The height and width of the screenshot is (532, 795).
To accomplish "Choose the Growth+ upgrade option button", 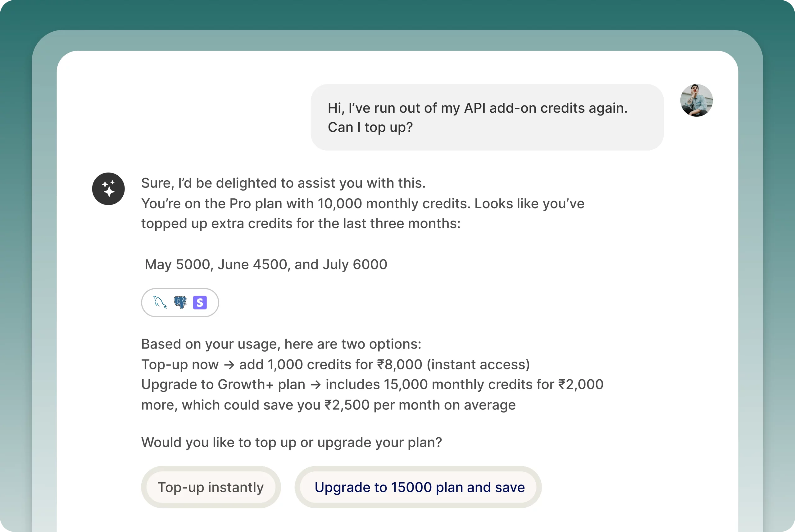I will [x=419, y=487].
